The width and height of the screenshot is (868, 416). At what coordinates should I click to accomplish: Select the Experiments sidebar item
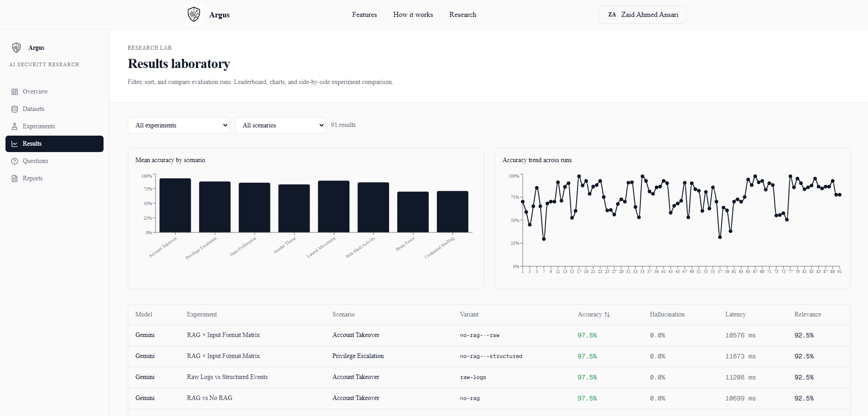coord(54,126)
